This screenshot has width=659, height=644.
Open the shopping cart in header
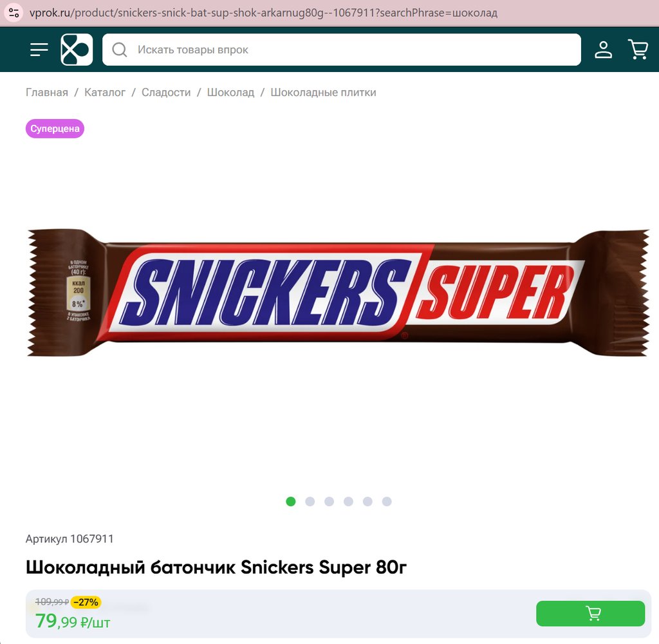coord(638,50)
